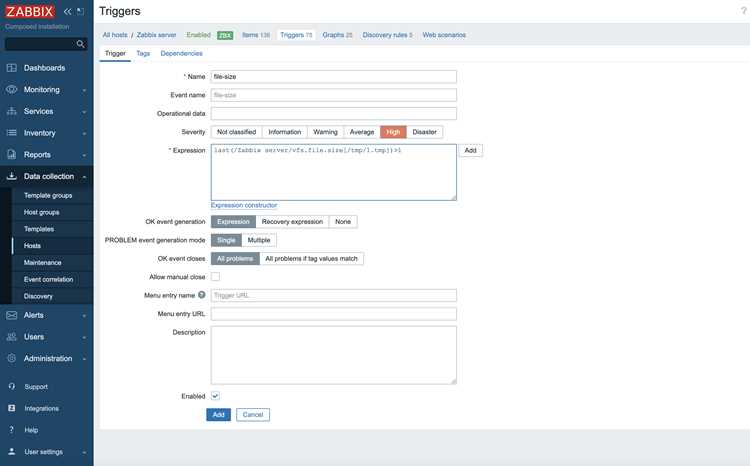The image size is (750, 466).
Task: Click the Support headset icon
Action: click(12, 386)
